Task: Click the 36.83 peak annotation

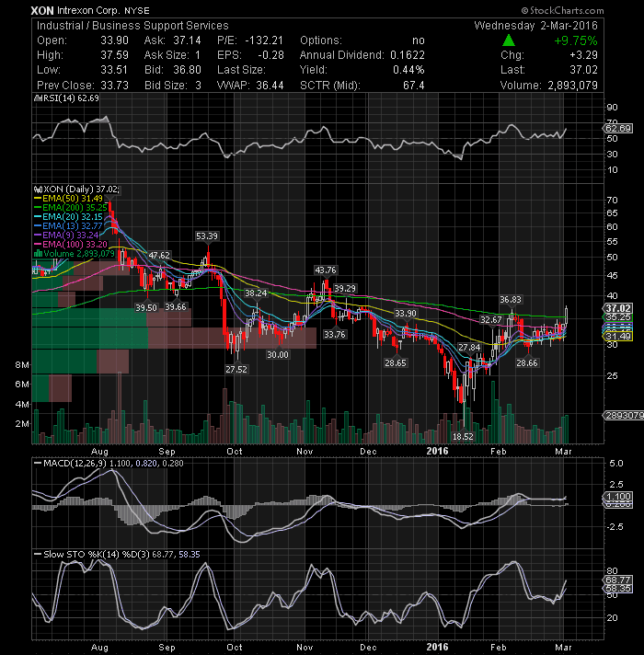Action: coord(511,300)
